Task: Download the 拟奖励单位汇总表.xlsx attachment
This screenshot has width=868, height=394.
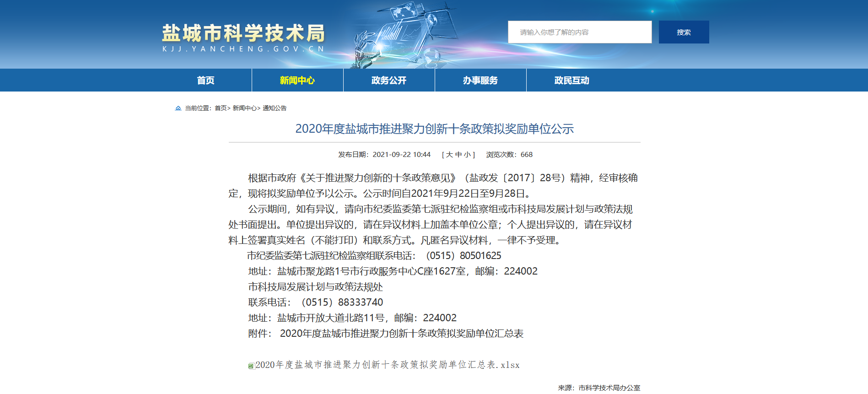Action: (387, 365)
